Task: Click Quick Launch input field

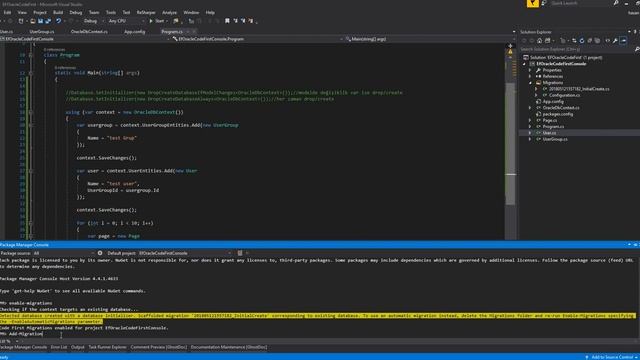Action: [580, 3]
